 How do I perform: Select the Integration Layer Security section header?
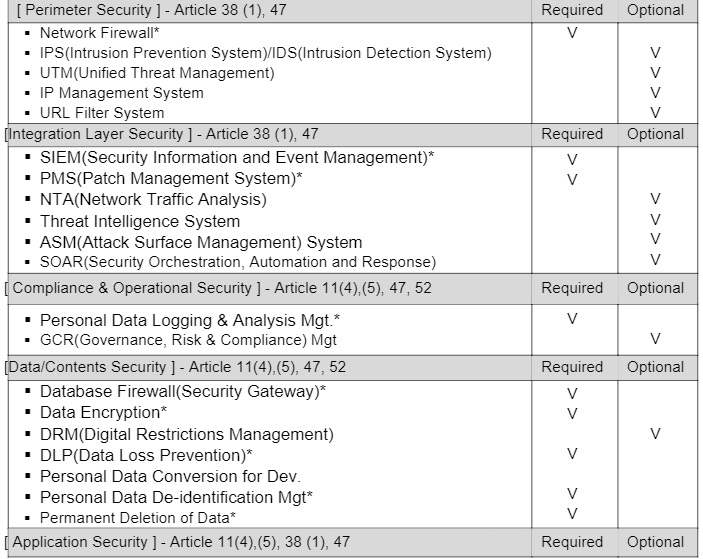click(x=162, y=134)
